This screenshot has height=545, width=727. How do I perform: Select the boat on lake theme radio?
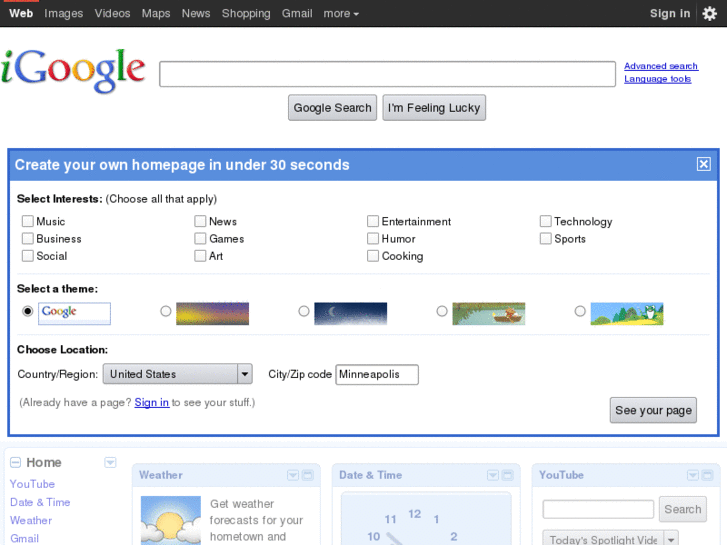pos(442,311)
